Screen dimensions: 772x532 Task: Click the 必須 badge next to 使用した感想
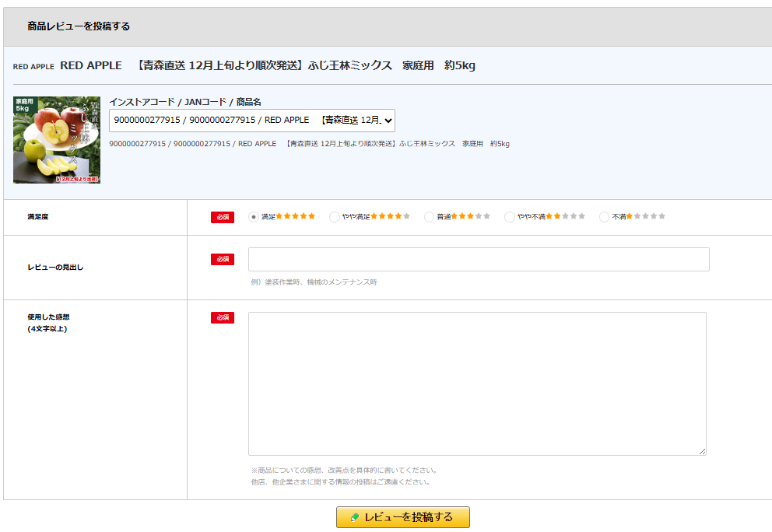pos(223,317)
